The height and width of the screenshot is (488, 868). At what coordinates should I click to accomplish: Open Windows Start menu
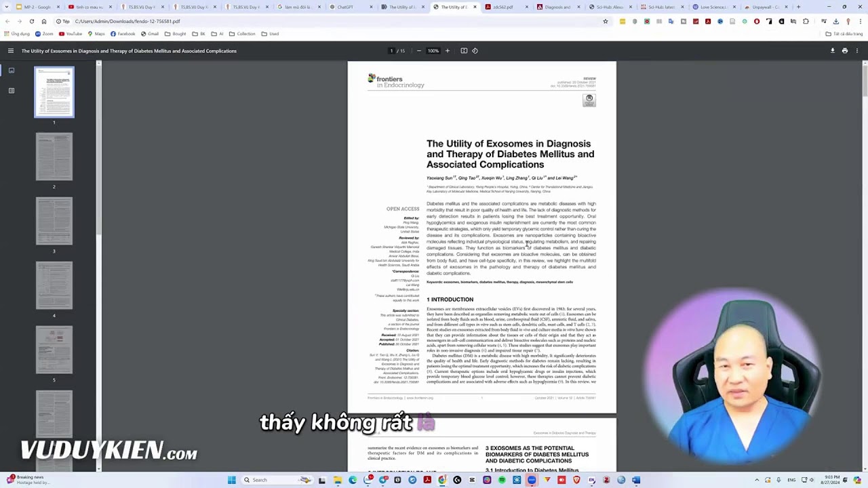coord(231,480)
